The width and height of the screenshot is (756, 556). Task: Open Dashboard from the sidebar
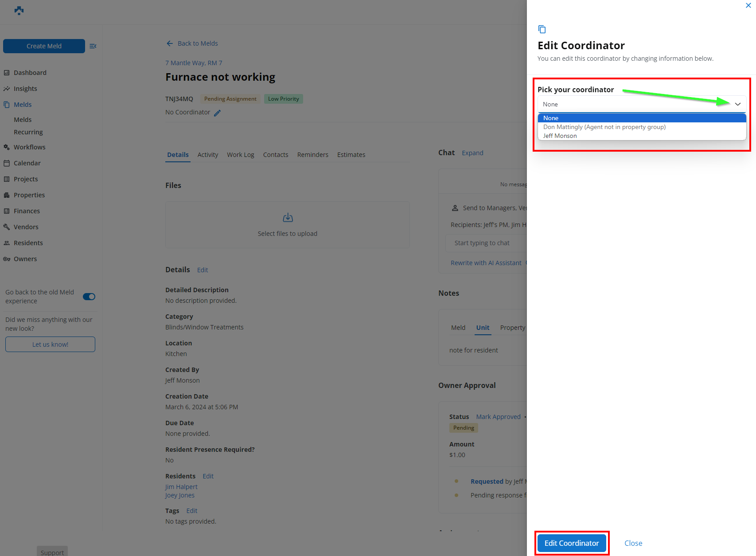pyautogui.click(x=30, y=73)
